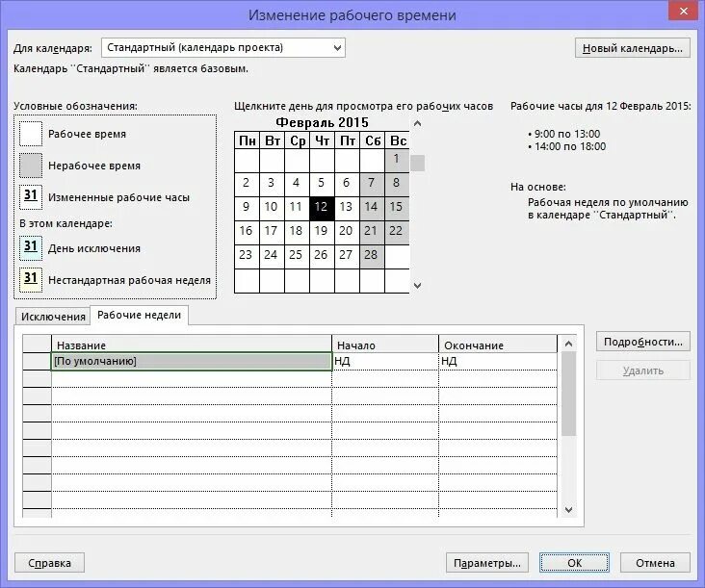Click the Нерабочее время gray swatch
The image size is (705, 588).
pyautogui.click(x=31, y=166)
